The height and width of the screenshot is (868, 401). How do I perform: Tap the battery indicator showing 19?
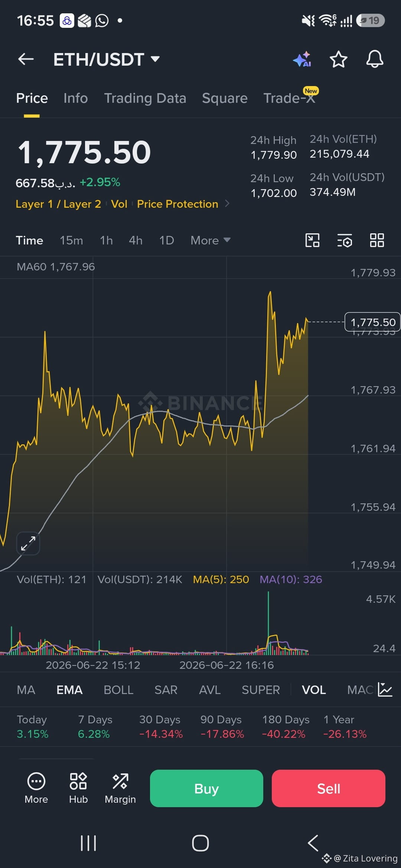[371, 20]
